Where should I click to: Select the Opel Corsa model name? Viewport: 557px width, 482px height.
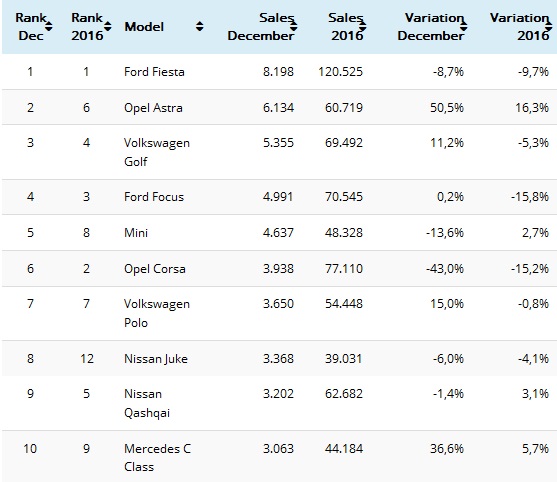[x=155, y=269]
